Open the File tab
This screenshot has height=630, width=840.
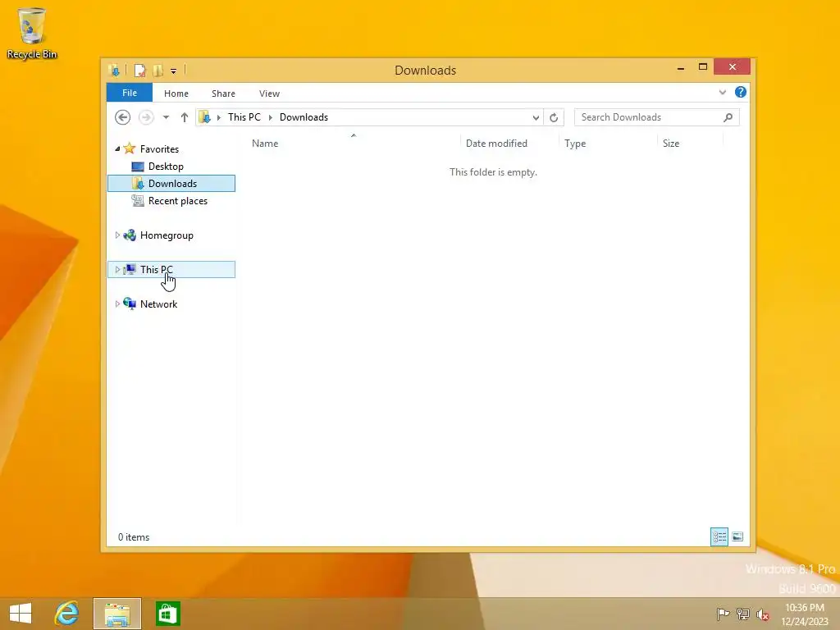point(130,93)
